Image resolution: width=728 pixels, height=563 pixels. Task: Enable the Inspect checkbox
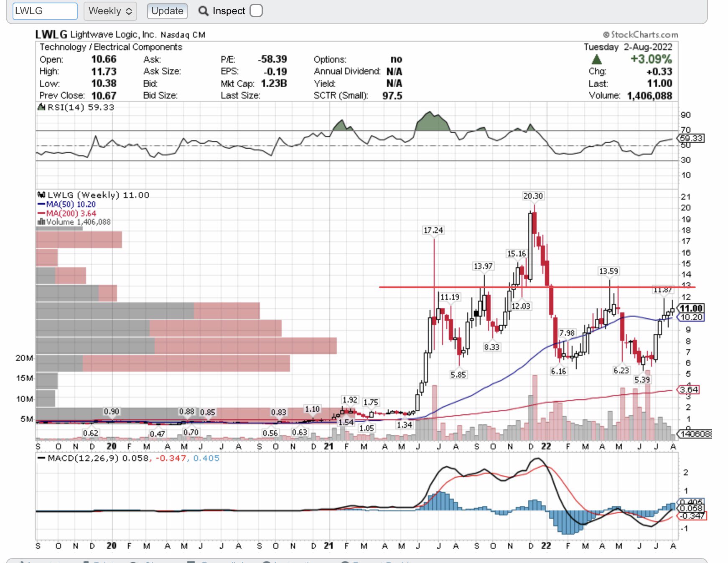pos(256,10)
